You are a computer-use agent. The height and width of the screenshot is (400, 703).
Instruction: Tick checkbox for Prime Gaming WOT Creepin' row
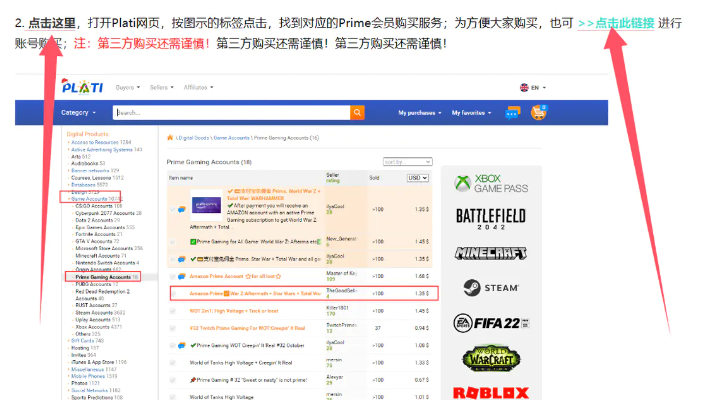(x=173, y=345)
